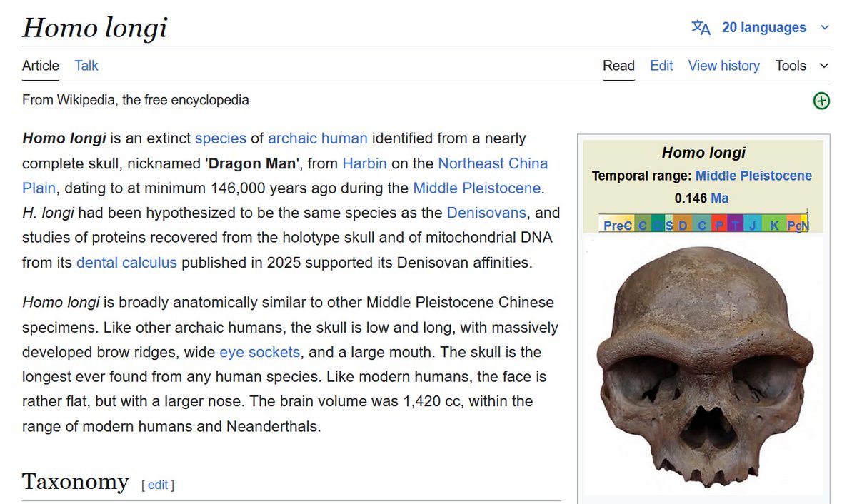Click the green plus circle indicator icon
Viewport: 857px width, 504px height.
click(821, 101)
